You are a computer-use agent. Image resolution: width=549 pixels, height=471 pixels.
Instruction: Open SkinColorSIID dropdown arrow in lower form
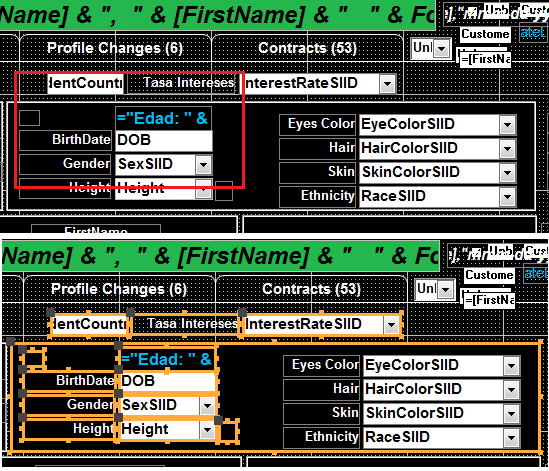tap(512, 414)
